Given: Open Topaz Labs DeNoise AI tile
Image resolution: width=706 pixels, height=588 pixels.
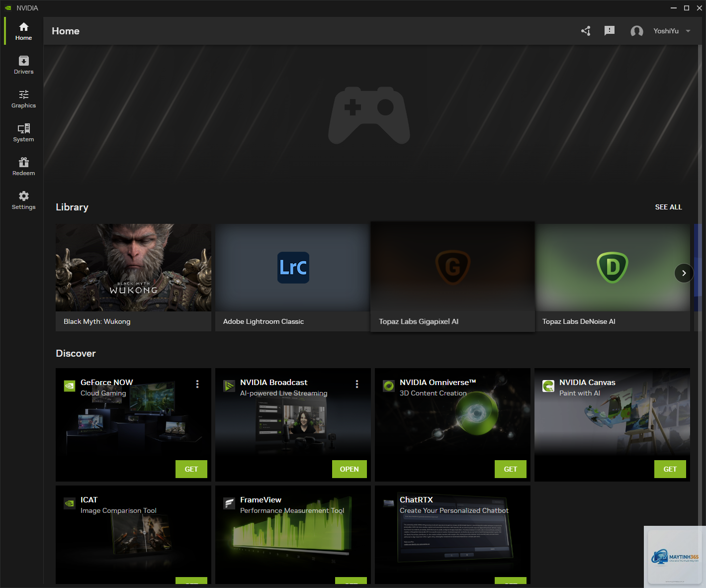Looking at the screenshot, I should 613,278.
